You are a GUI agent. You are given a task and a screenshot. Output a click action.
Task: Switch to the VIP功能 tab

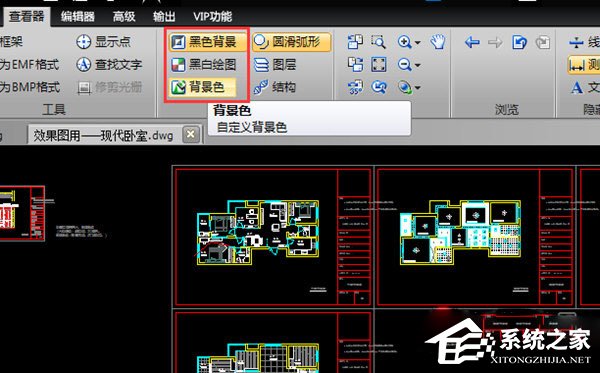pyautogui.click(x=213, y=16)
